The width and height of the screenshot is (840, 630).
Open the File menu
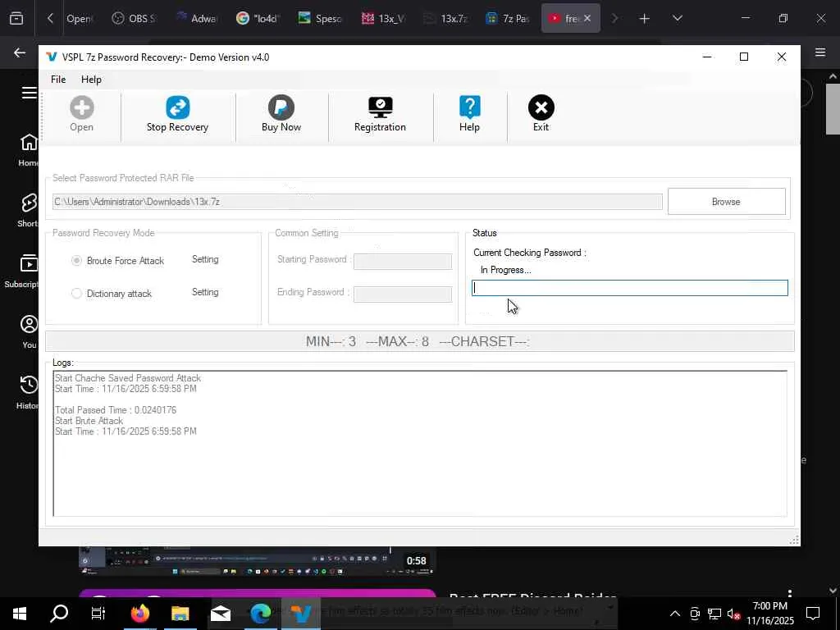58,80
